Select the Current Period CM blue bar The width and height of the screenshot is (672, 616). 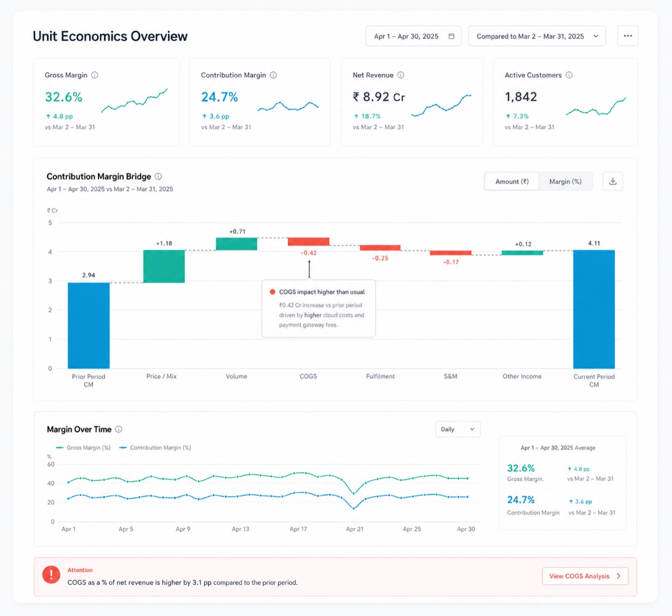(x=594, y=309)
